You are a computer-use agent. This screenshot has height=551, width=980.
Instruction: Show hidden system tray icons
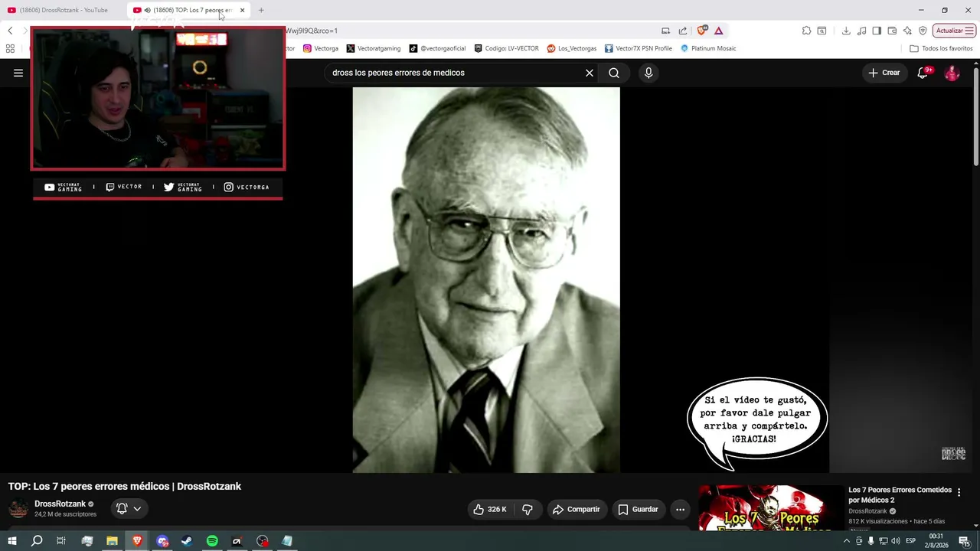point(846,541)
